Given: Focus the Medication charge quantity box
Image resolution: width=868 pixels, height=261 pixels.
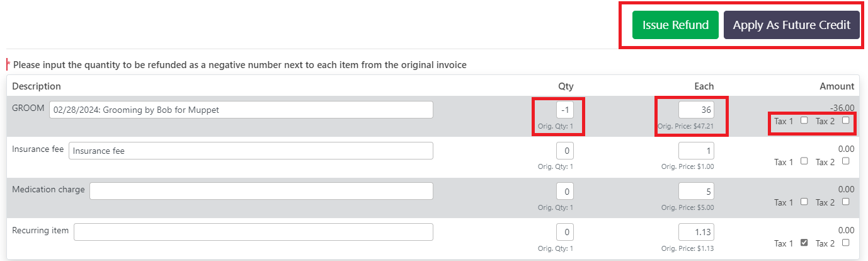Looking at the screenshot, I should 565,192.
